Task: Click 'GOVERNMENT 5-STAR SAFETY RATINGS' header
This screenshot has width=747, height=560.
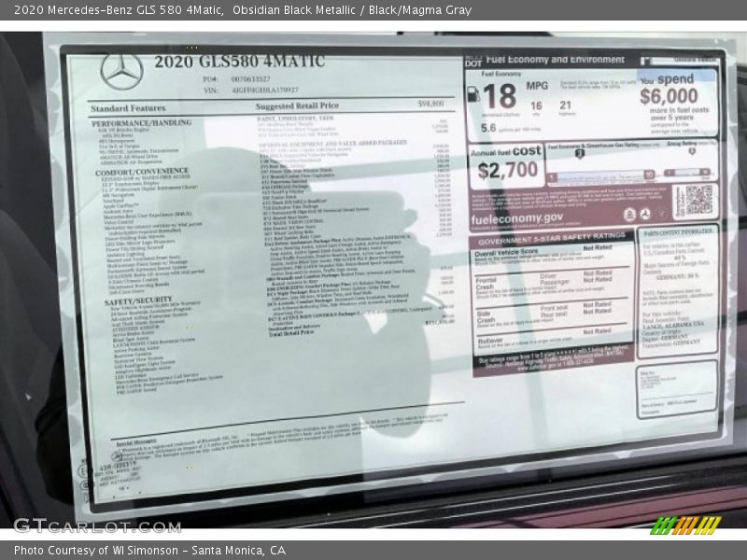Action: (552, 238)
